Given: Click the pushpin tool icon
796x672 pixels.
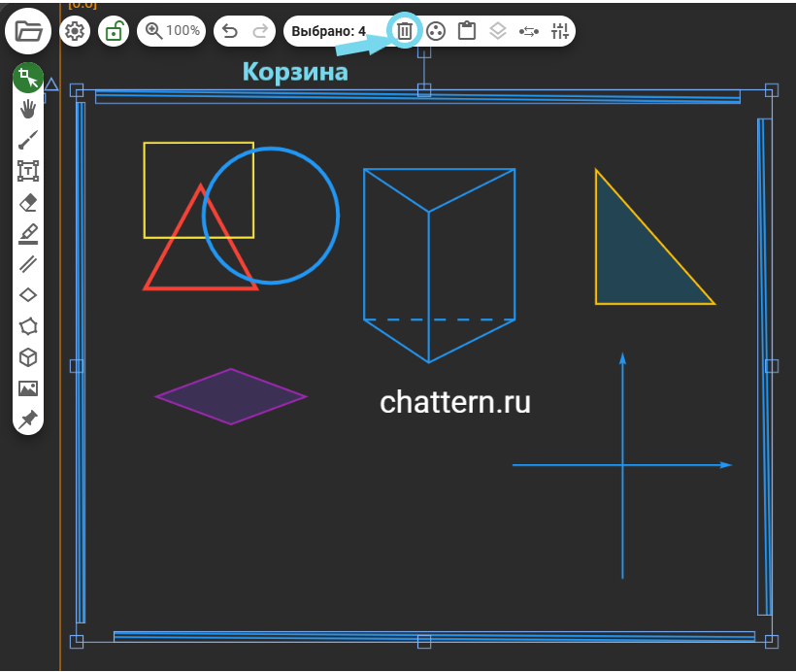Looking at the screenshot, I should pos(28,419).
